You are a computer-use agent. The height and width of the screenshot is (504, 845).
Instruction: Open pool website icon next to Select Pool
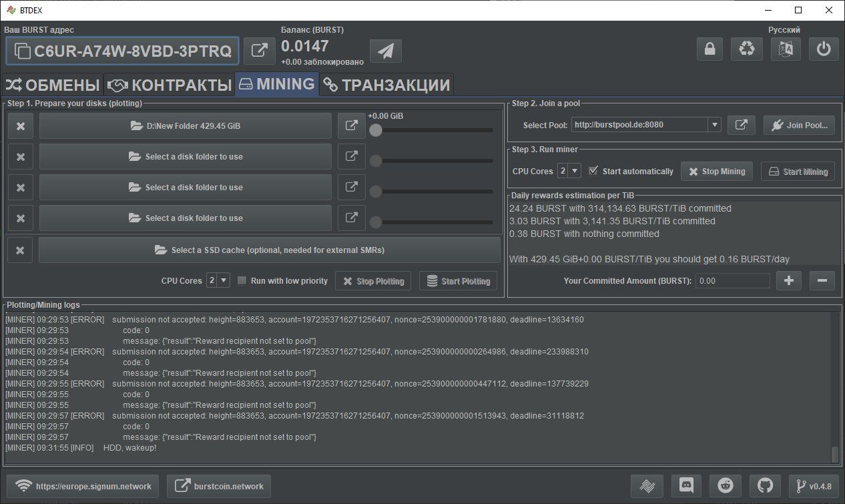(741, 125)
